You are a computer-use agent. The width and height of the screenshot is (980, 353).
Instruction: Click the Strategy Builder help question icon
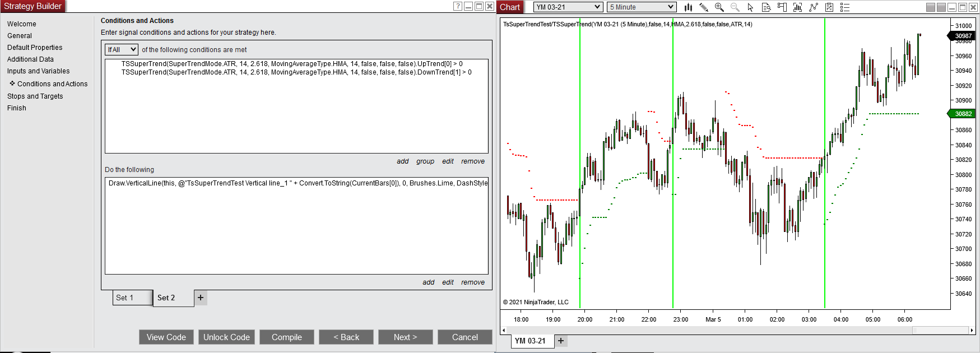point(458,6)
